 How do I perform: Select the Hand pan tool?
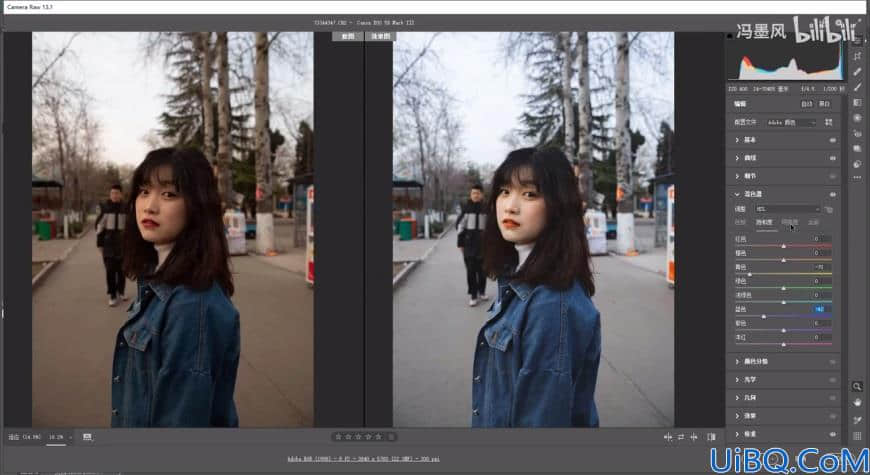[857, 402]
